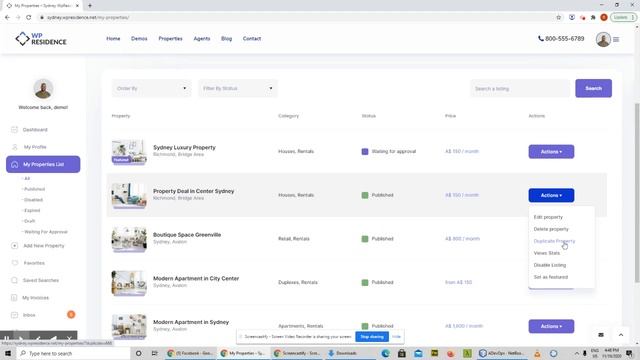
Task: Show All properties in sidebar
Action: pos(27,179)
